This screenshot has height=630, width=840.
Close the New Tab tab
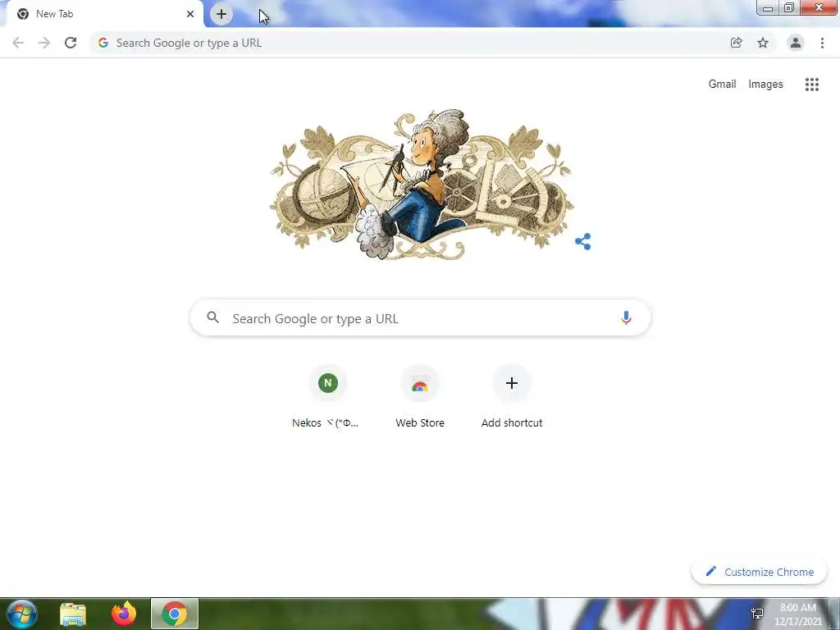(190, 14)
